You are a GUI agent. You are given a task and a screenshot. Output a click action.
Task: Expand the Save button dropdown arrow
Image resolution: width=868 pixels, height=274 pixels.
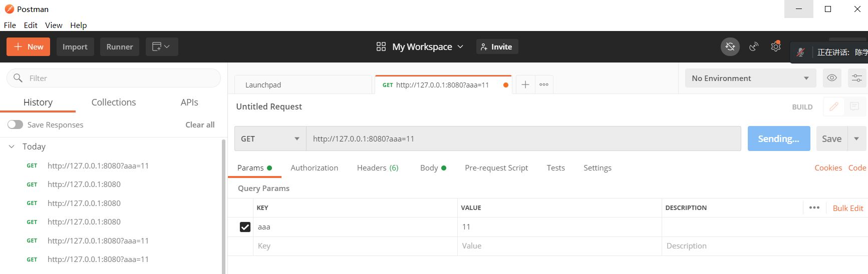tap(856, 139)
